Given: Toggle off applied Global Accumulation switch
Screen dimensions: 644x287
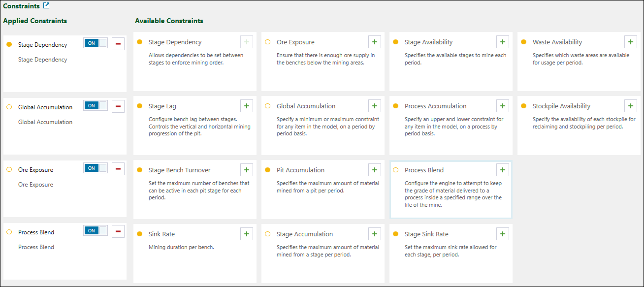Looking at the screenshot, I should (96, 105).
